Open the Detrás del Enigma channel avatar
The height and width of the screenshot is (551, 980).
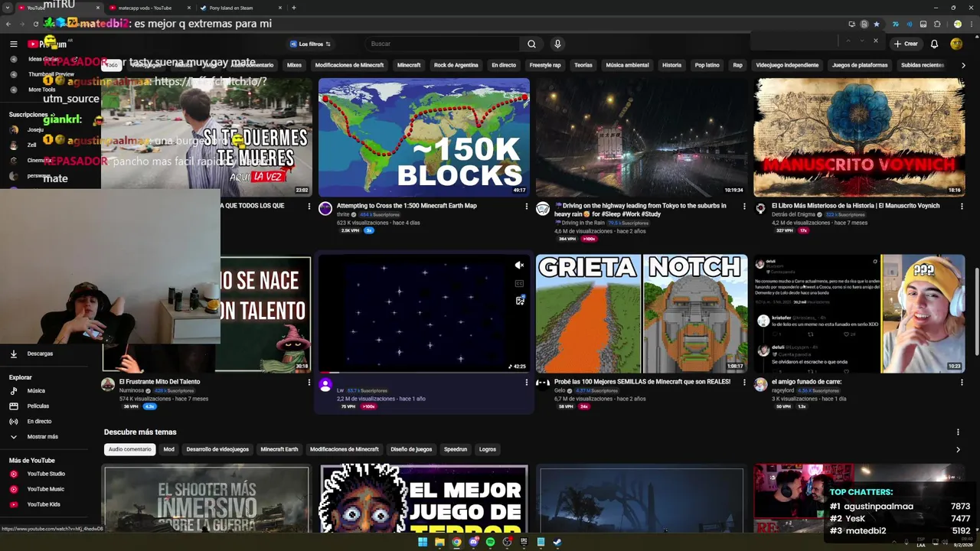[760, 208]
